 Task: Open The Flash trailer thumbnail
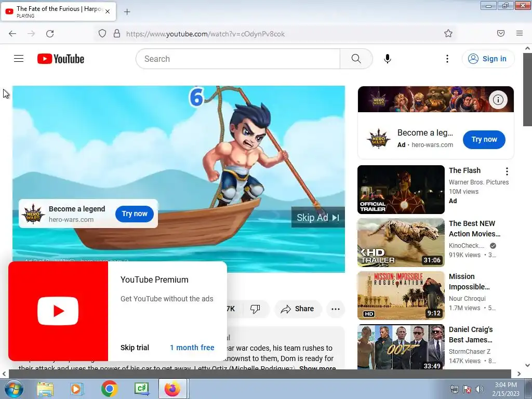(x=401, y=190)
